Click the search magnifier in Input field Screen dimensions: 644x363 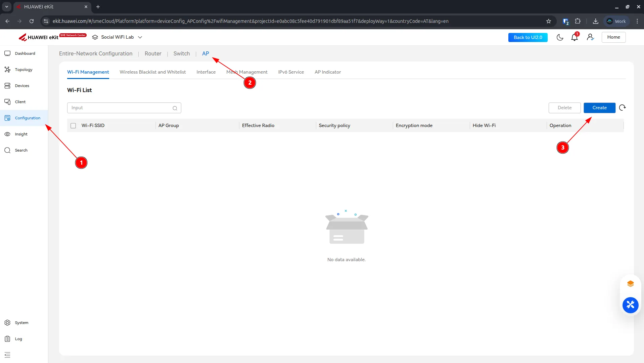(x=175, y=108)
